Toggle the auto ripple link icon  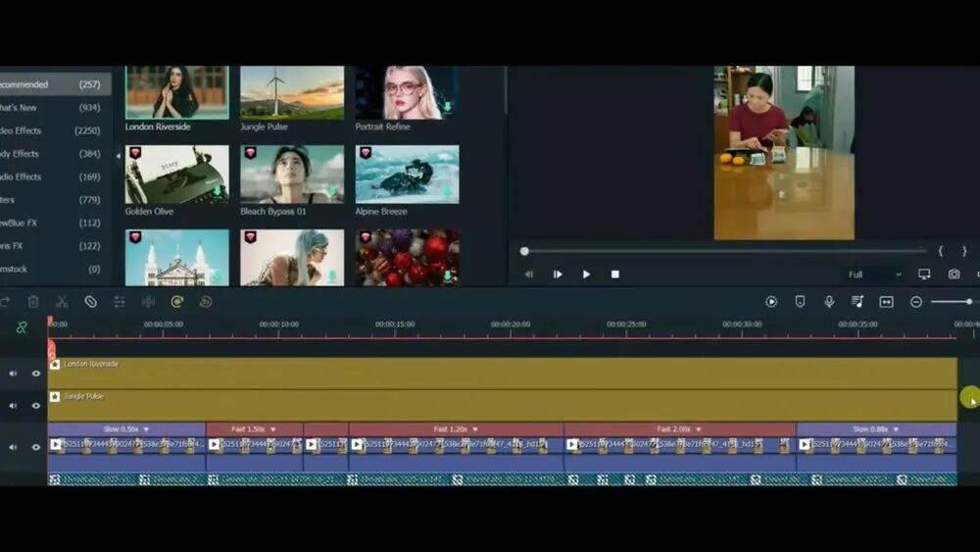click(22, 327)
